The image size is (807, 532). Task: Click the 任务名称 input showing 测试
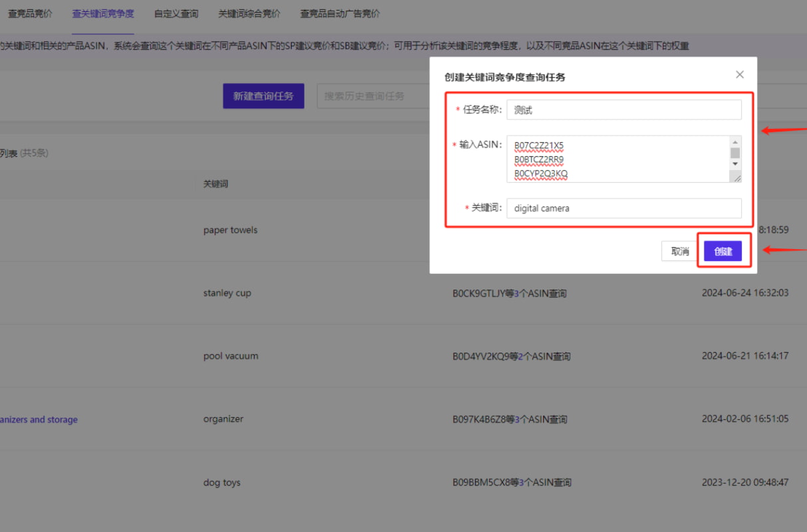624,110
